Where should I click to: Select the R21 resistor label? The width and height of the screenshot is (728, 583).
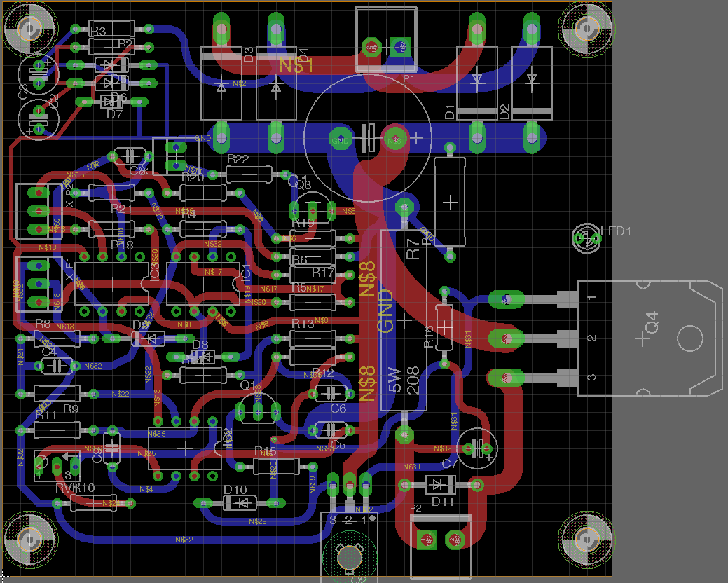coord(121,209)
